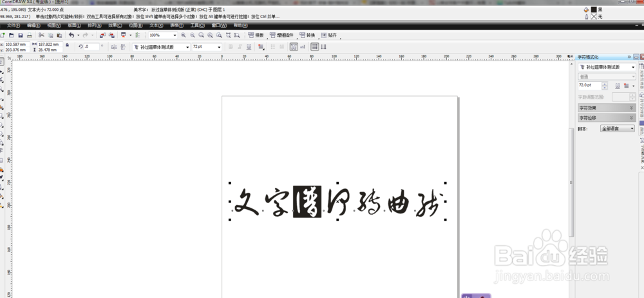644x298 pixels.
Task: Click the x position field 103.587 mm
Action: click(x=17, y=44)
